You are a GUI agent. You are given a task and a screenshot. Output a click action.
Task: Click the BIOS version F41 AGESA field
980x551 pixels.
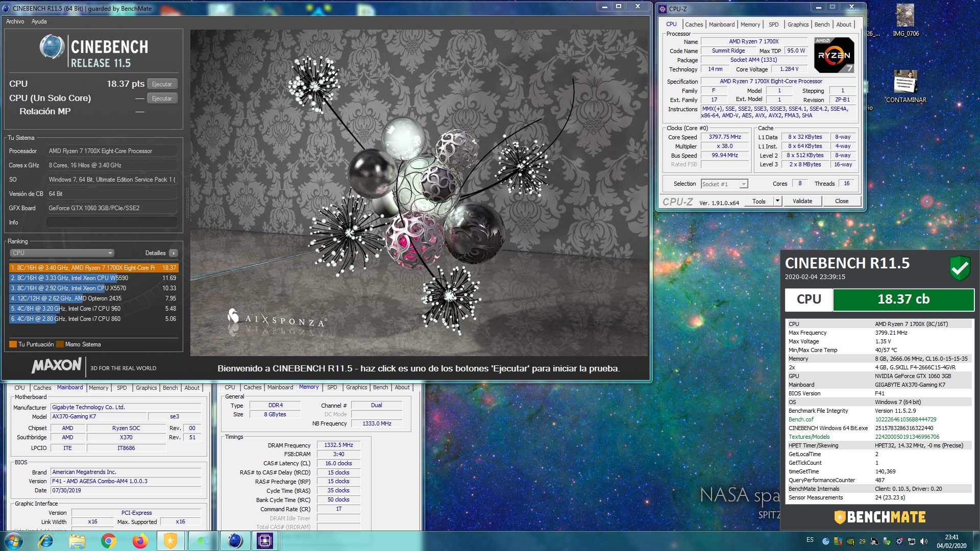coord(126,481)
